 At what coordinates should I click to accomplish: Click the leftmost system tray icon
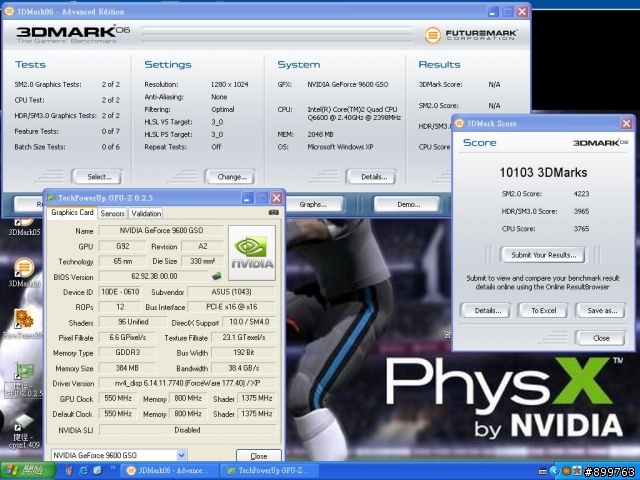[542, 471]
